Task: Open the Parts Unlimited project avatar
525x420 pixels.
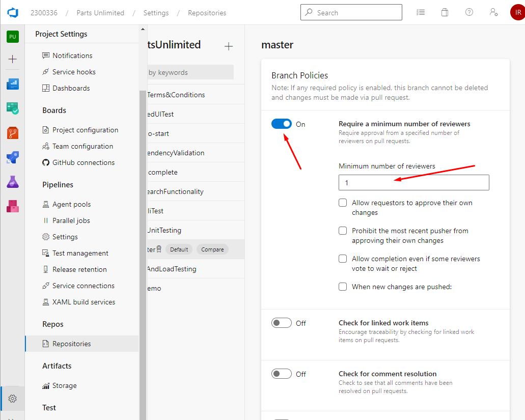Action: (x=13, y=37)
